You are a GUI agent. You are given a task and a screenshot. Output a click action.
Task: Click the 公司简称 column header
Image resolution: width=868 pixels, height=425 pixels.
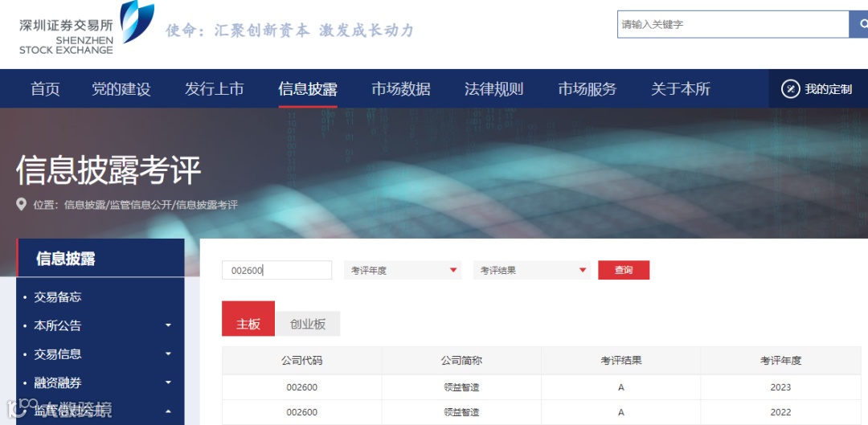[461, 361]
